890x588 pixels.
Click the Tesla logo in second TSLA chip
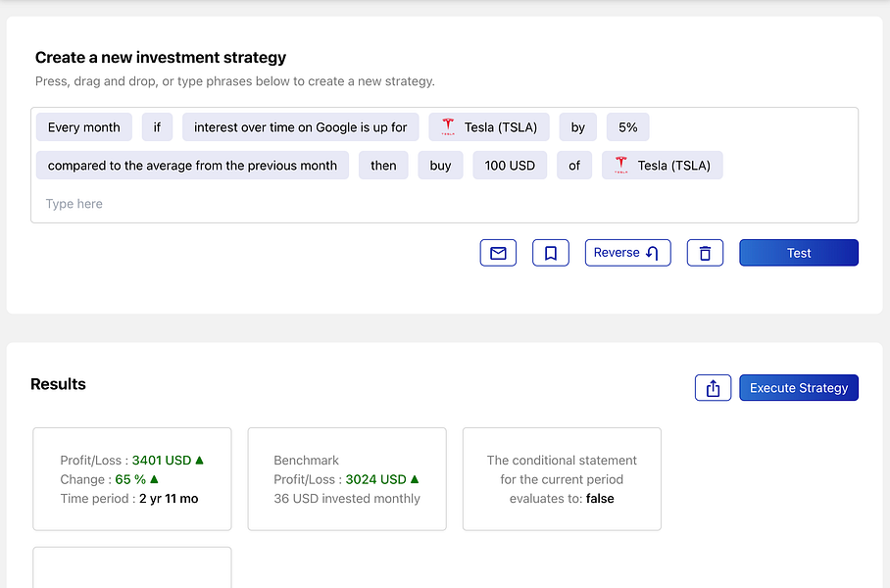point(621,166)
